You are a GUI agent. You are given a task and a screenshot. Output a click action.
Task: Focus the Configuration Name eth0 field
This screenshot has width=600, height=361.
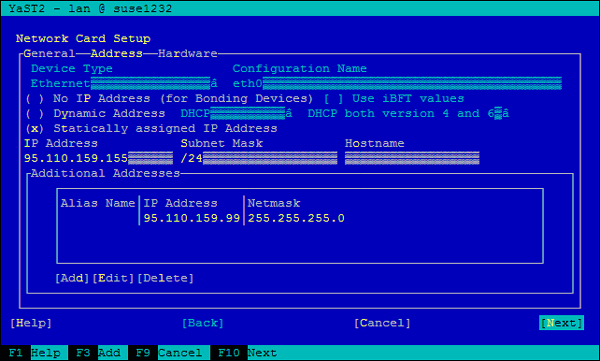pos(397,83)
